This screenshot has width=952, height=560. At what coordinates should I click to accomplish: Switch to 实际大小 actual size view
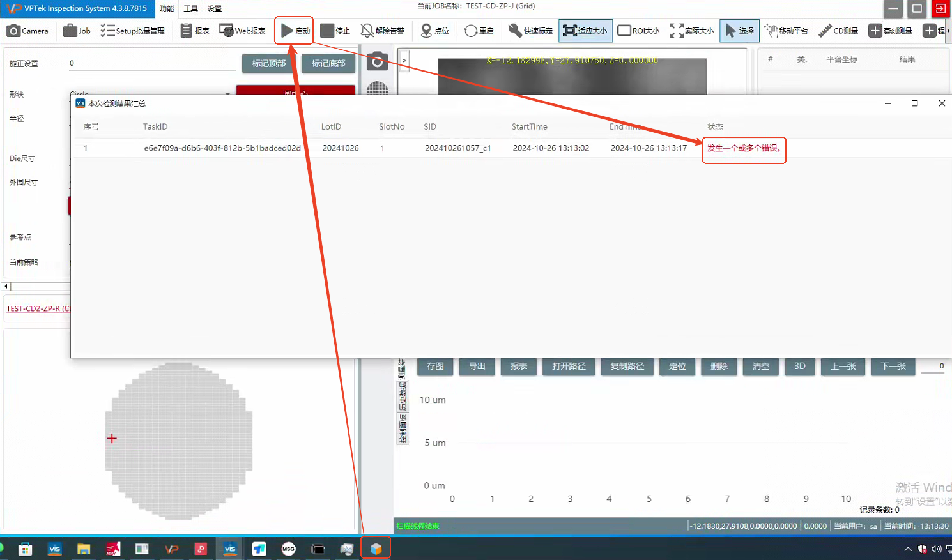point(691,31)
